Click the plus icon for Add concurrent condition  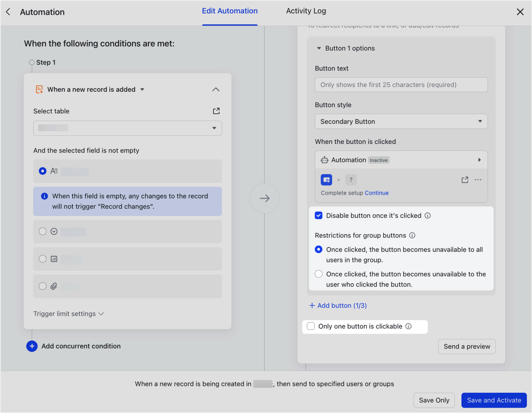tap(32, 346)
